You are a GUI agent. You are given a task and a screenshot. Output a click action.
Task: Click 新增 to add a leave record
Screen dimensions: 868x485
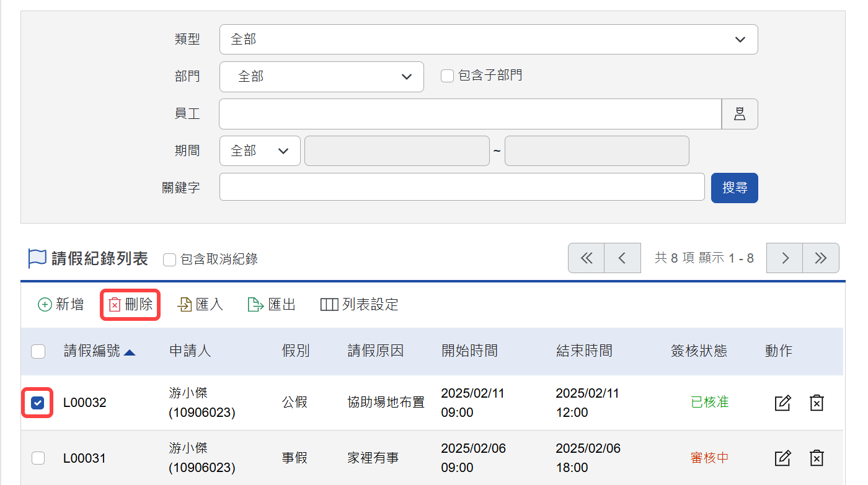coord(61,305)
